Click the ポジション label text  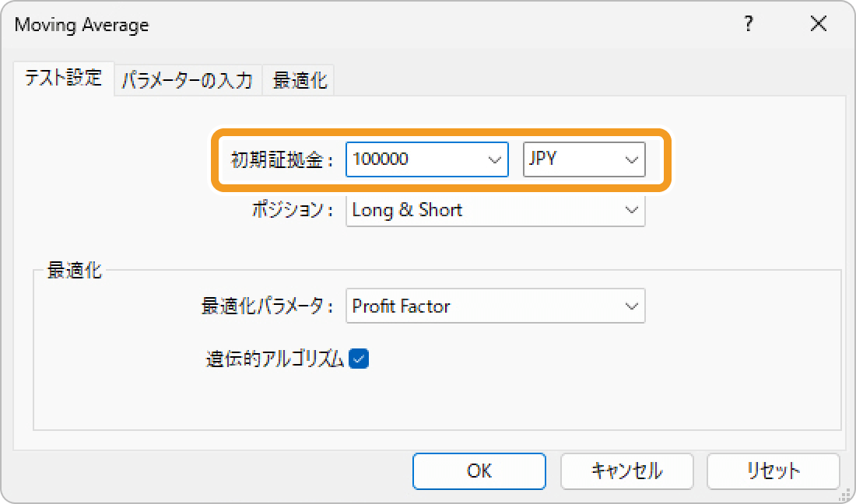click(x=292, y=210)
